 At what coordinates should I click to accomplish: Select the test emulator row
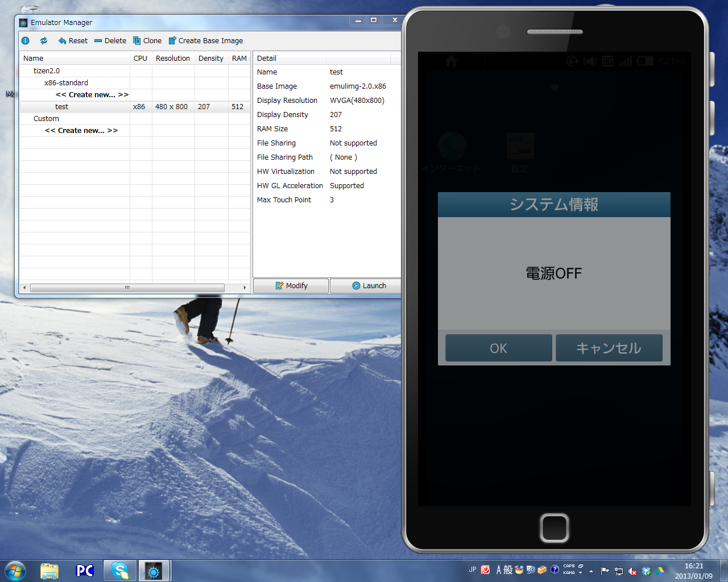(61, 107)
